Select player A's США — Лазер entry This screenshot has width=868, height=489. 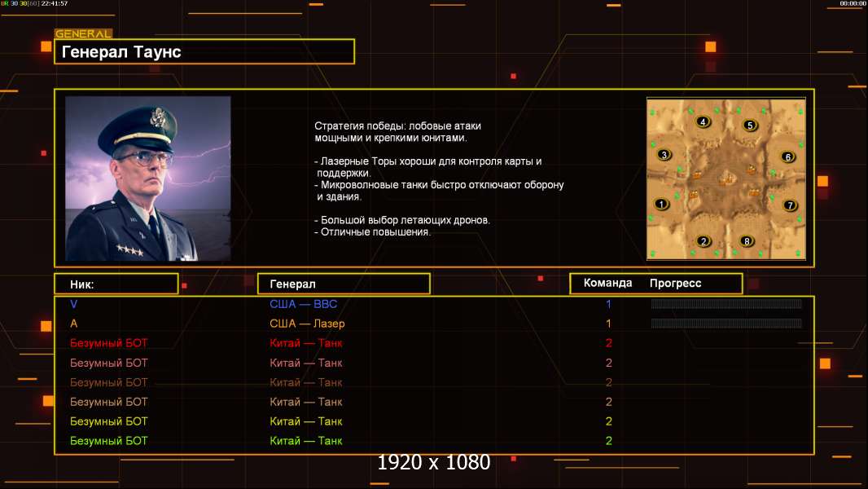click(307, 324)
